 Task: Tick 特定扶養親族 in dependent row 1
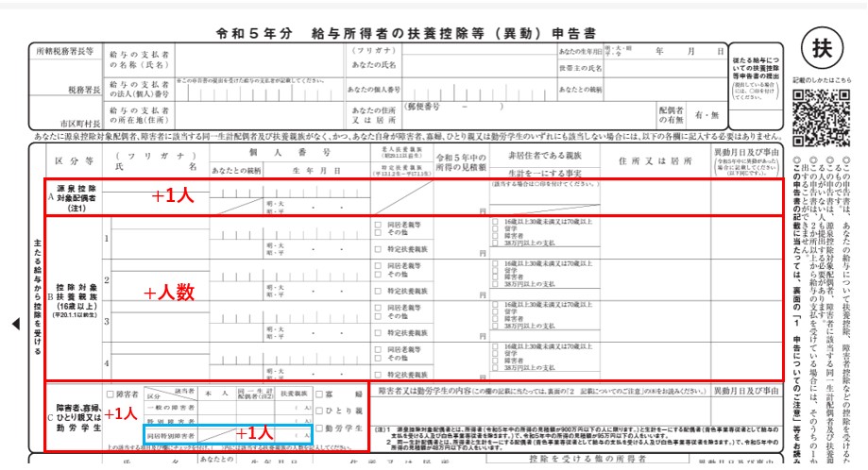378,249
